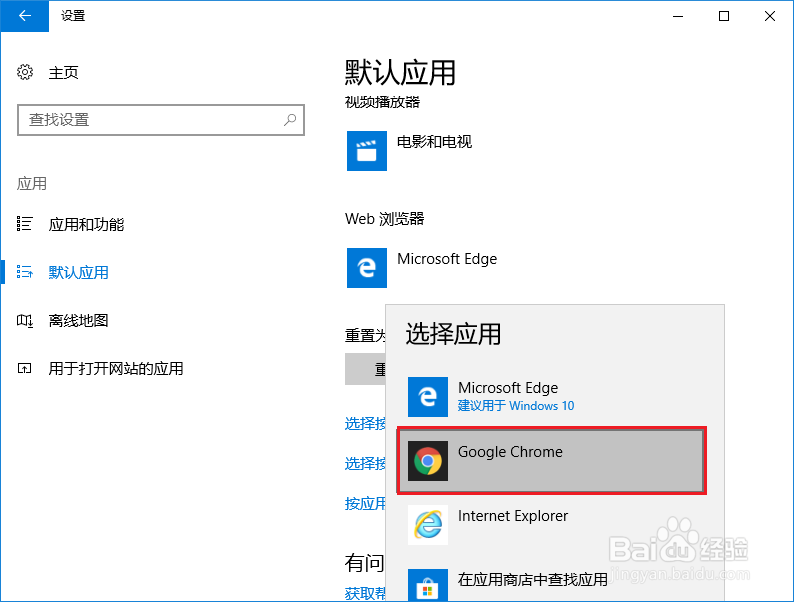Click the search magnifier icon
This screenshot has height=602, width=794.
(290, 120)
